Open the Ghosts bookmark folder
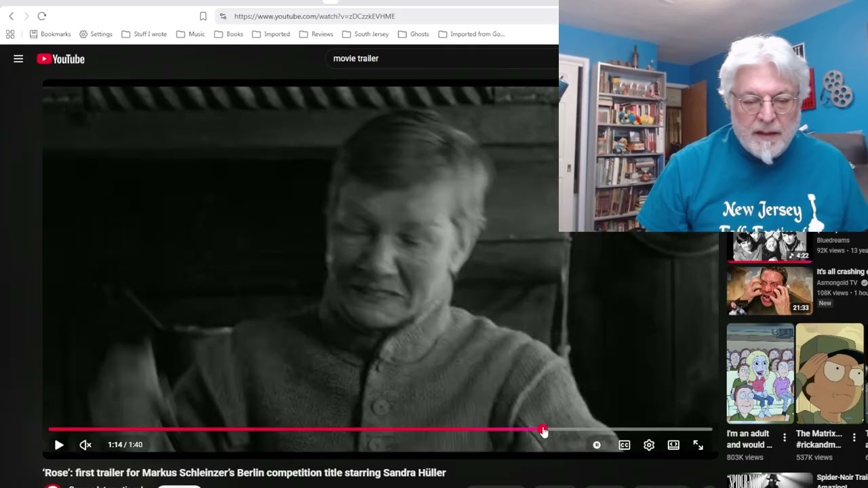This screenshot has width=868, height=488. pyautogui.click(x=414, y=34)
